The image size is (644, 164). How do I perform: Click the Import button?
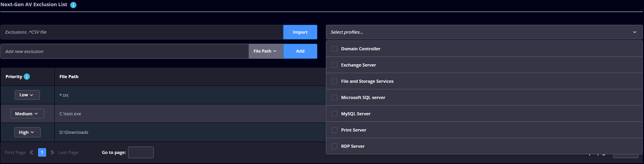(x=300, y=32)
